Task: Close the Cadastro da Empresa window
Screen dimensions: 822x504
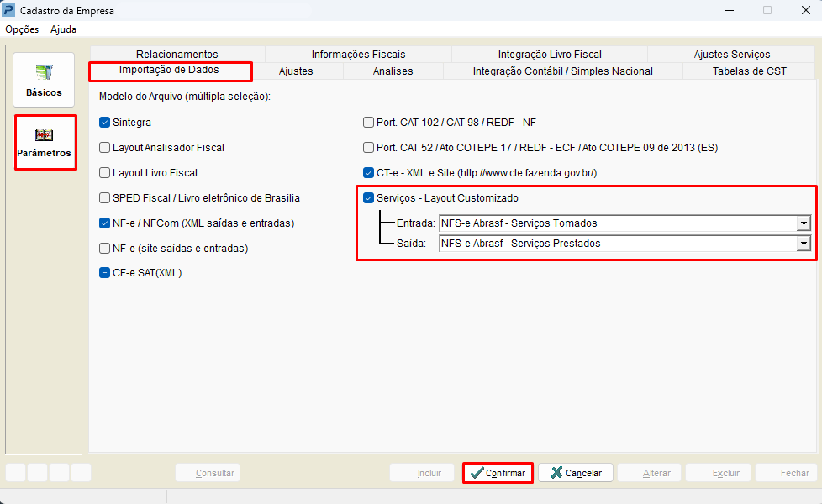Action: click(806, 10)
